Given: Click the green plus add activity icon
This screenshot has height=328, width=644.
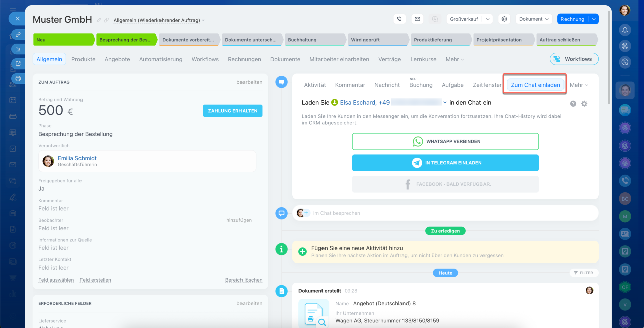Looking at the screenshot, I should [302, 252].
